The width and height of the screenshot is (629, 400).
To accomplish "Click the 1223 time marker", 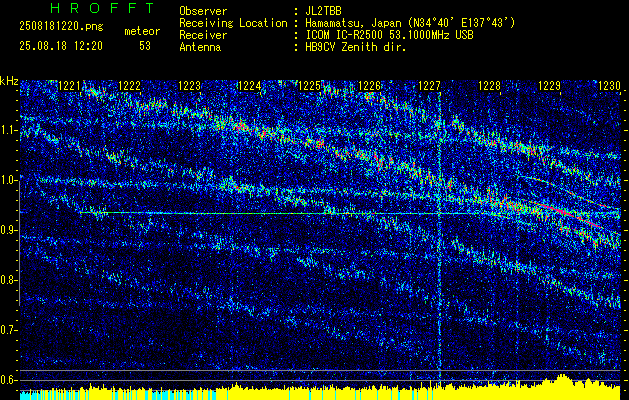I will pyautogui.click(x=190, y=86).
